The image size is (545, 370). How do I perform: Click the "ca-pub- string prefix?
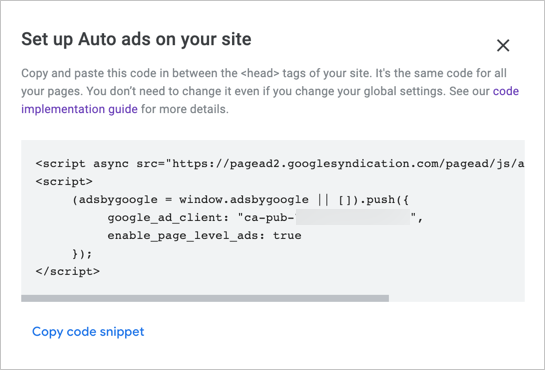(266, 218)
